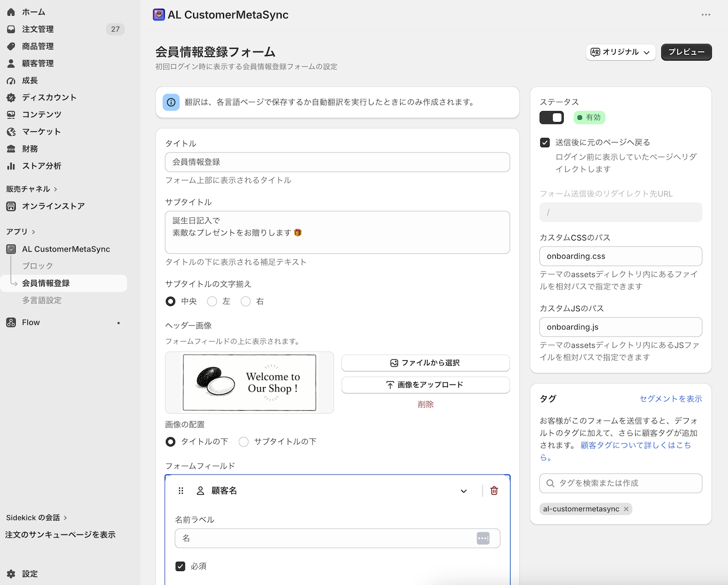Select 中央 alignment radio button
The image size is (728, 585).
tap(171, 301)
